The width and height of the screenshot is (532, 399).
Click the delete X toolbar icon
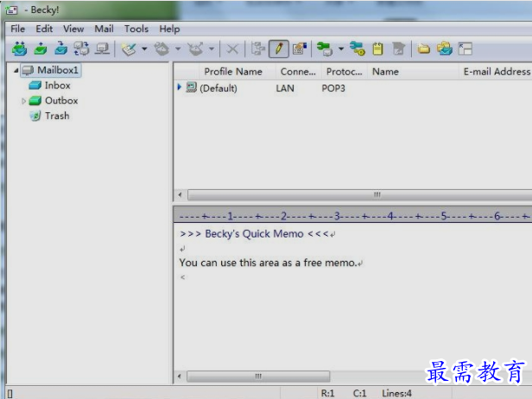[232, 49]
